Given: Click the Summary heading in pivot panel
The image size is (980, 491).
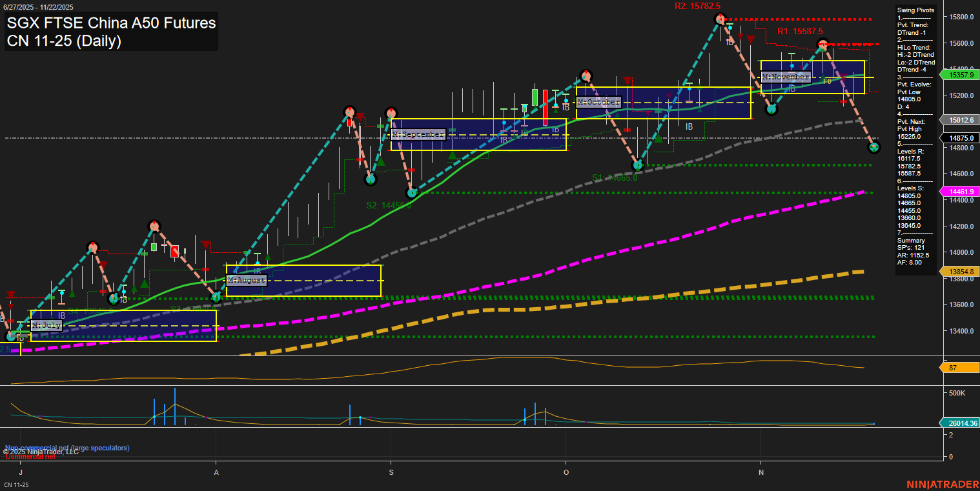Looking at the screenshot, I should (910, 240).
